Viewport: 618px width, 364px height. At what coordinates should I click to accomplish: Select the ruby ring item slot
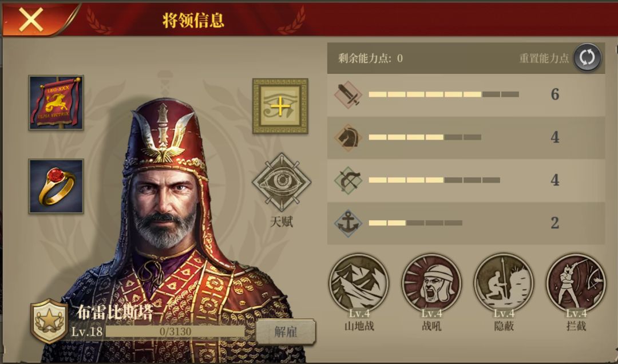click(56, 186)
